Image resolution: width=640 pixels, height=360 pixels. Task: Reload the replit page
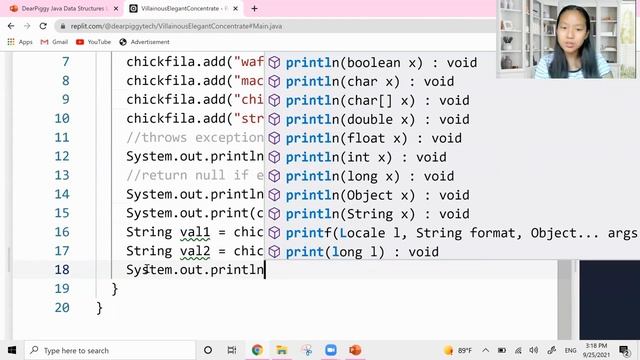(43, 26)
